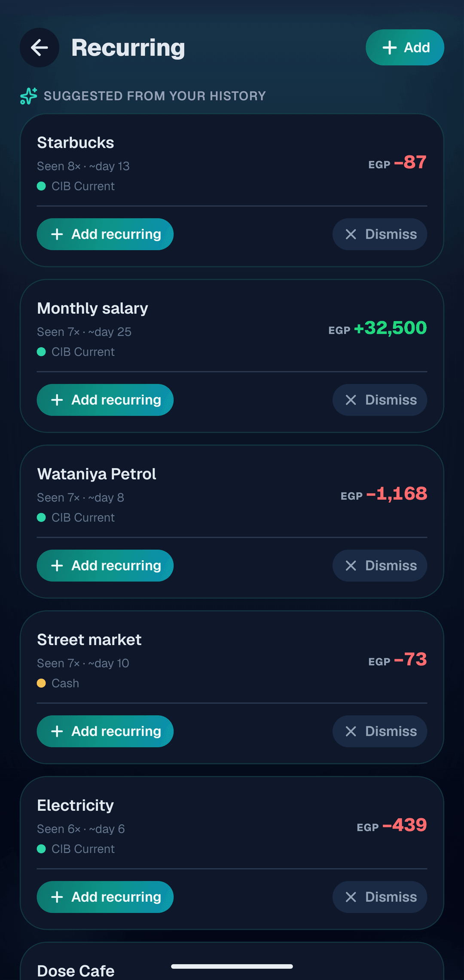Tap the EGP −1,168 petrol amount
The width and height of the screenshot is (464, 980).
click(x=384, y=494)
